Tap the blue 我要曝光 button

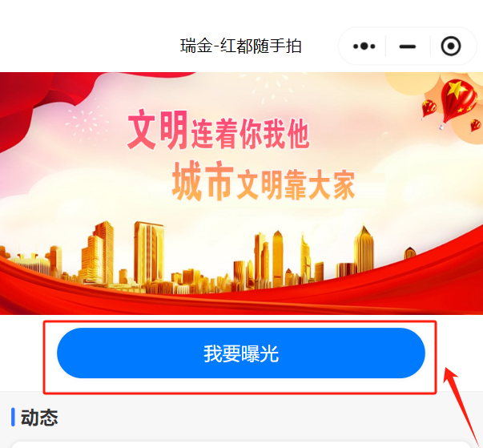(x=241, y=353)
